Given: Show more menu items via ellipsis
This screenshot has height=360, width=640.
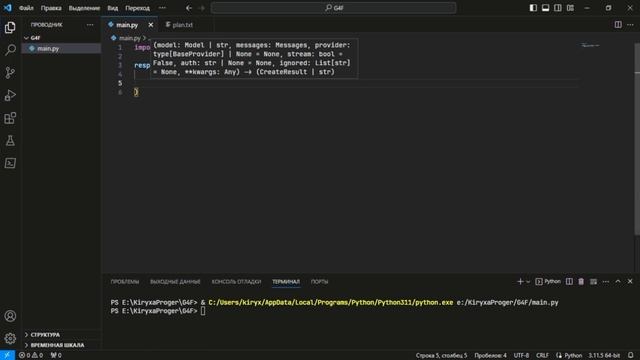Looking at the screenshot, I should (162, 8).
